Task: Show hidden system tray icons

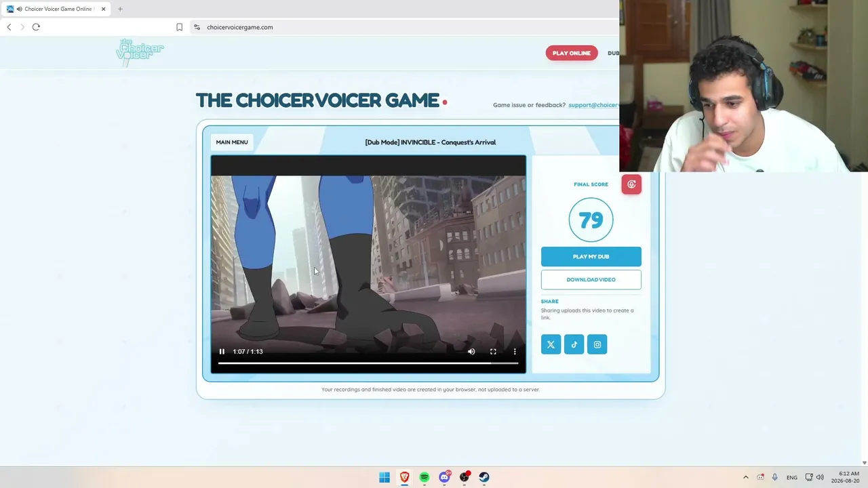Action: 746,477
